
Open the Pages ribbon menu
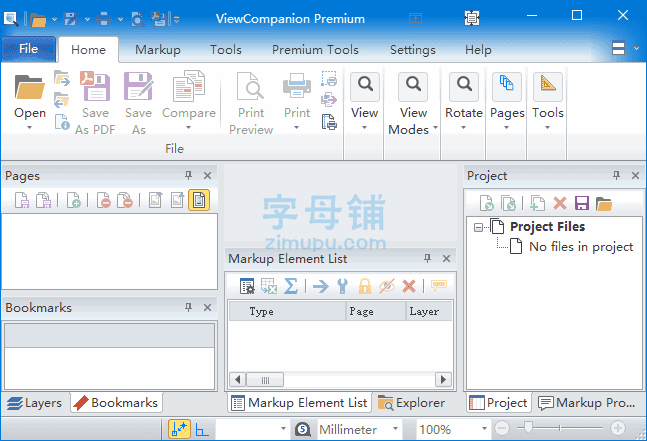[x=507, y=102]
